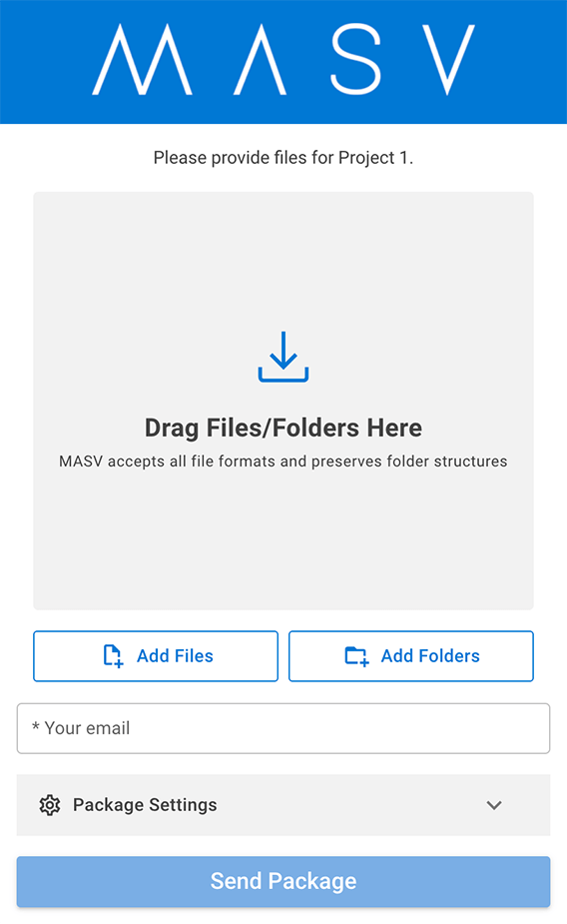Click the Please provide files for Project 1 message
567x924 pixels.
click(x=283, y=158)
